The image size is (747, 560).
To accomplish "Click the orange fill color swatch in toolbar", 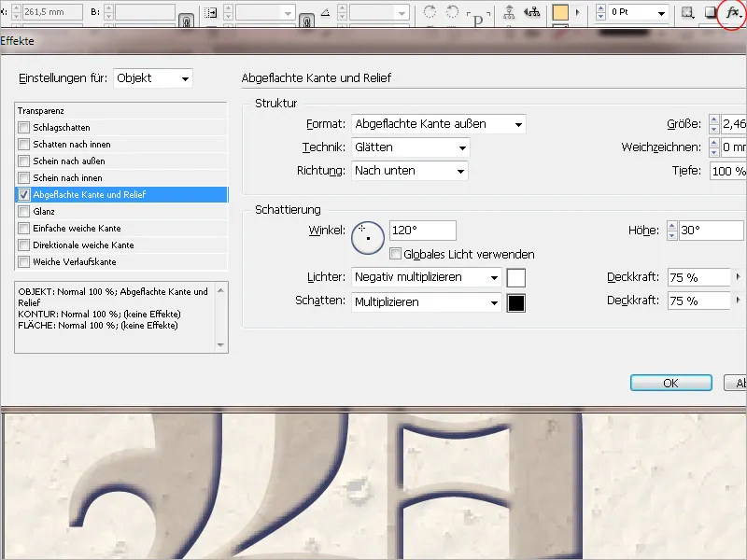I will pos(560,13).
